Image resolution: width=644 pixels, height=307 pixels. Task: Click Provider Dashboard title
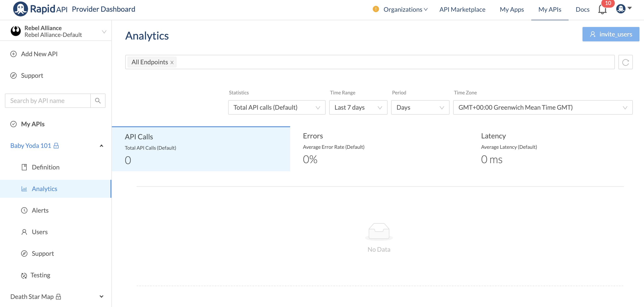pyautogui.click(x=104, y=9)
